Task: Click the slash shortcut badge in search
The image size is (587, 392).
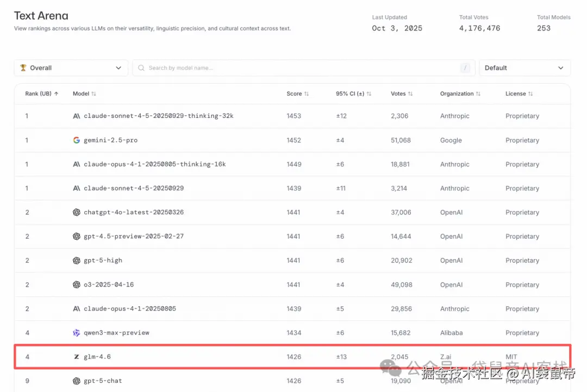Action: (x=465, y=68)
